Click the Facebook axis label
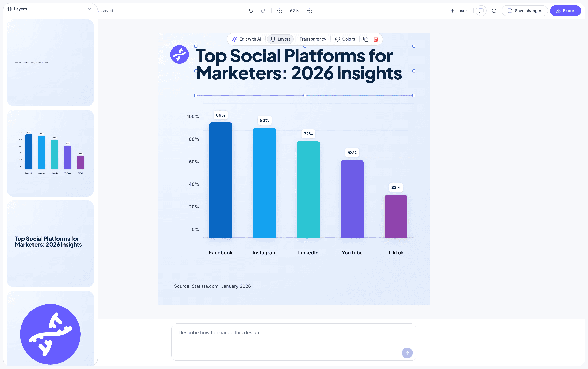This screenshot has width=588, height=369. [x=221, y=253]
